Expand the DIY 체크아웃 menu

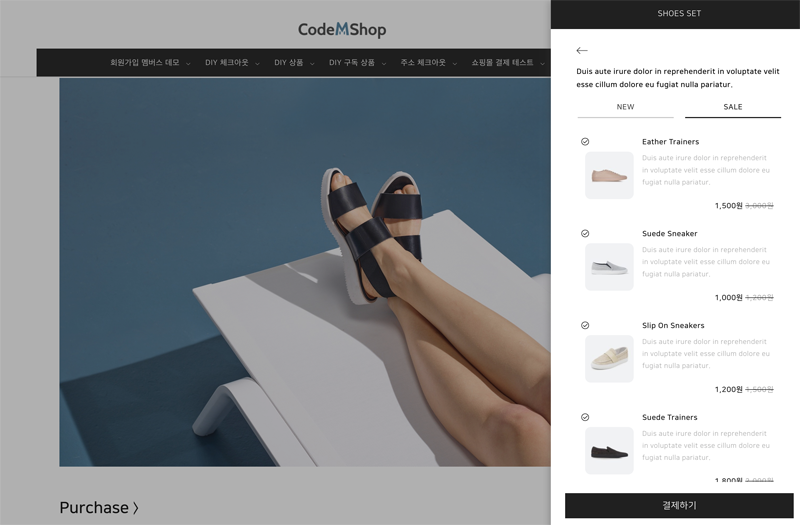232,63
